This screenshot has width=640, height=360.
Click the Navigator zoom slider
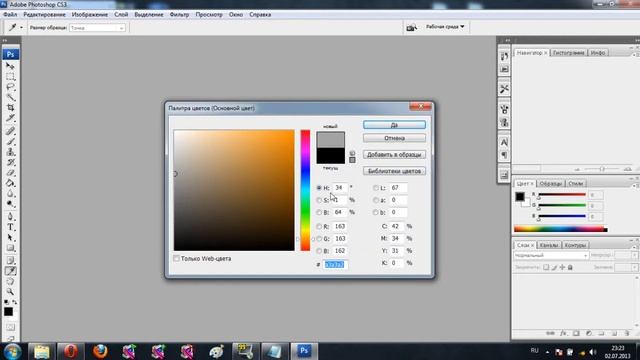(602, 169)
